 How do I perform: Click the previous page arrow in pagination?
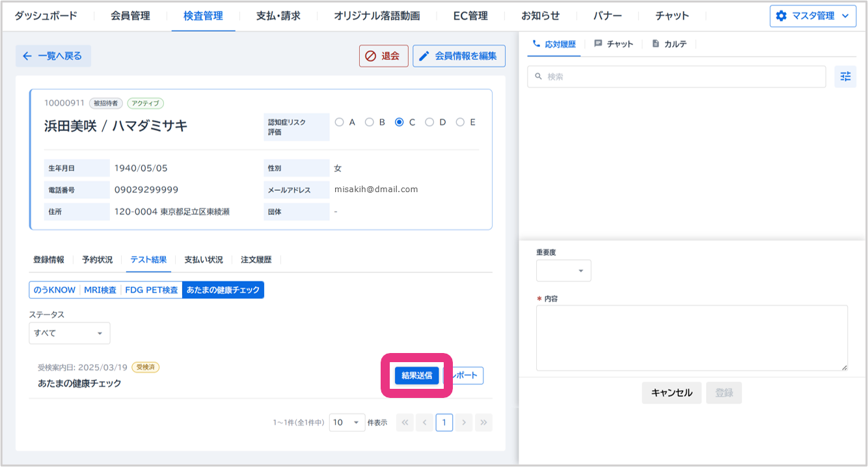[x=424, y=423]
